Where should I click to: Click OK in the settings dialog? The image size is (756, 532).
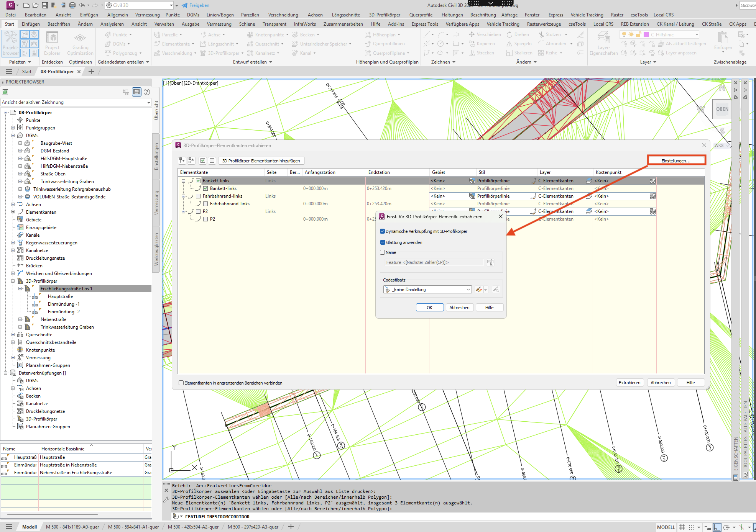point(430,308)
